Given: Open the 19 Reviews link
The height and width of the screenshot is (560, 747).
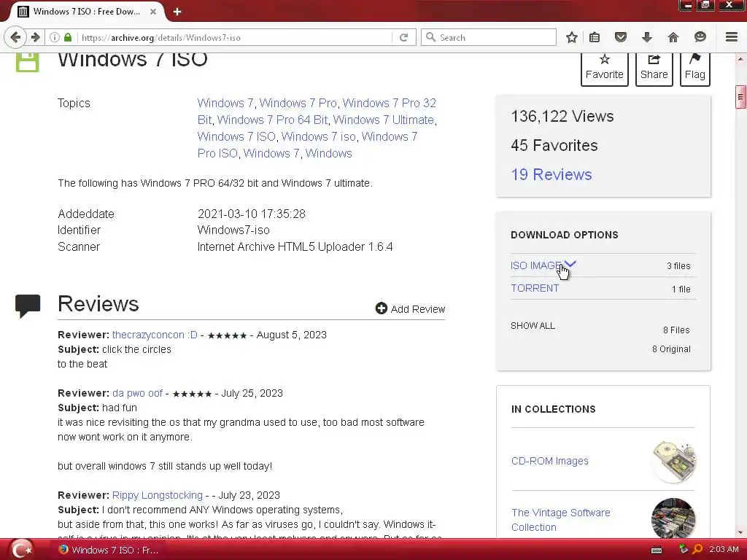Looking at the screenshot, I should [551, 174].
